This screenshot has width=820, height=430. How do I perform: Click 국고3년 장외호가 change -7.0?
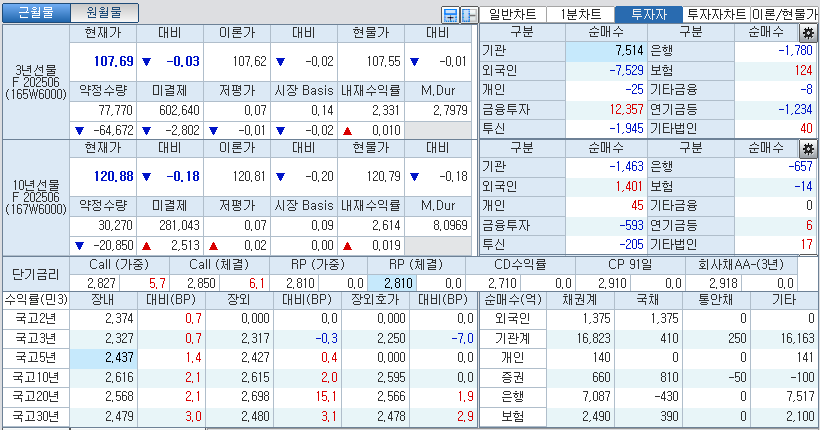pyautogui.click(x=462, y=338)
